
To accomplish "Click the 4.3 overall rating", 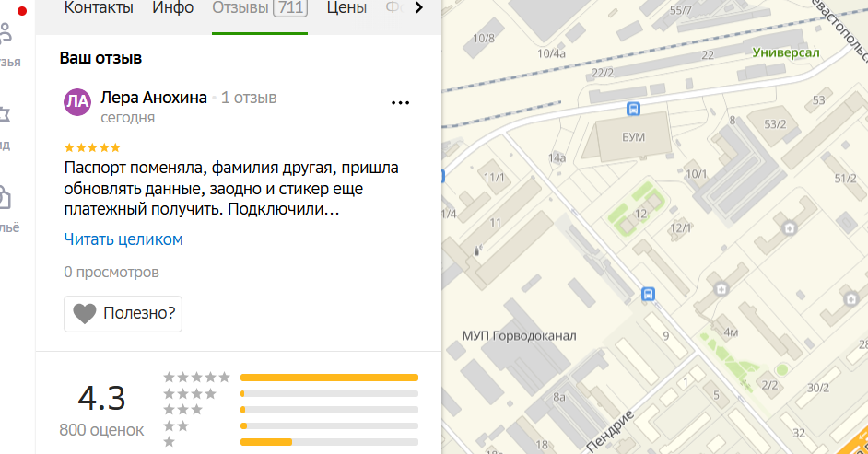I will click(102, 398).
